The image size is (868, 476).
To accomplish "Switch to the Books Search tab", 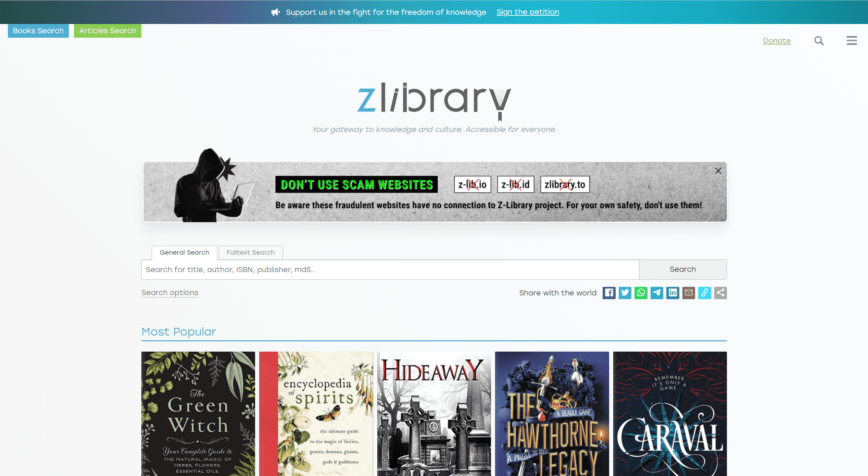I will pyautogui.click(x=37, y=31).
